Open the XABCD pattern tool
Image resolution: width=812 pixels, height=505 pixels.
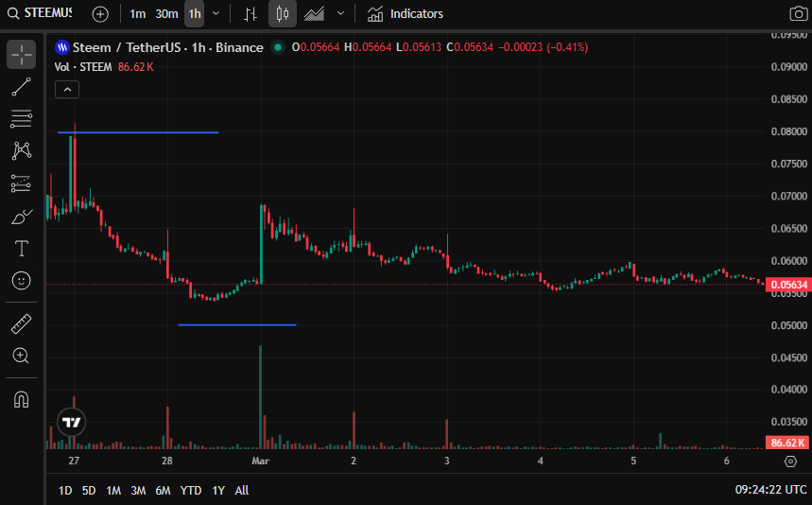click(x=21, y=151)
